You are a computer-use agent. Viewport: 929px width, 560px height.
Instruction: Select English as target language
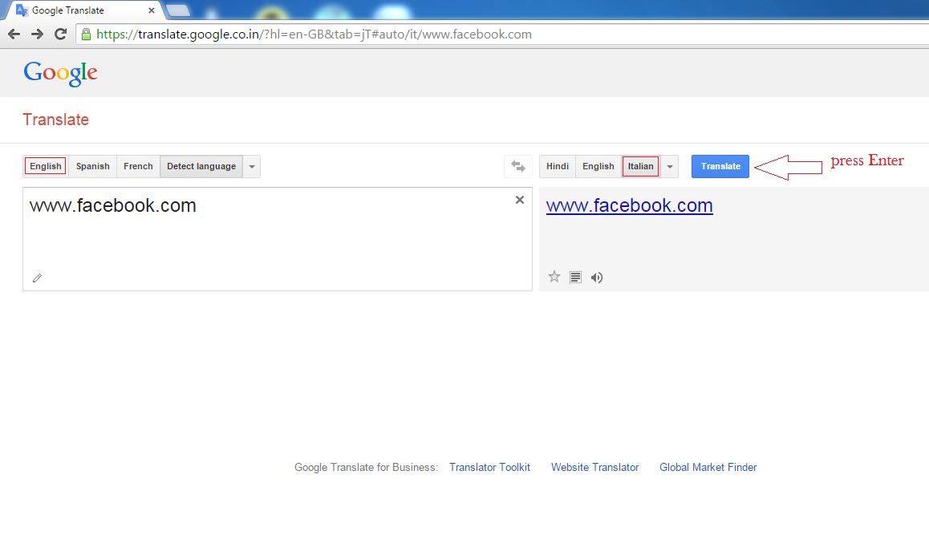coord(598,167)
